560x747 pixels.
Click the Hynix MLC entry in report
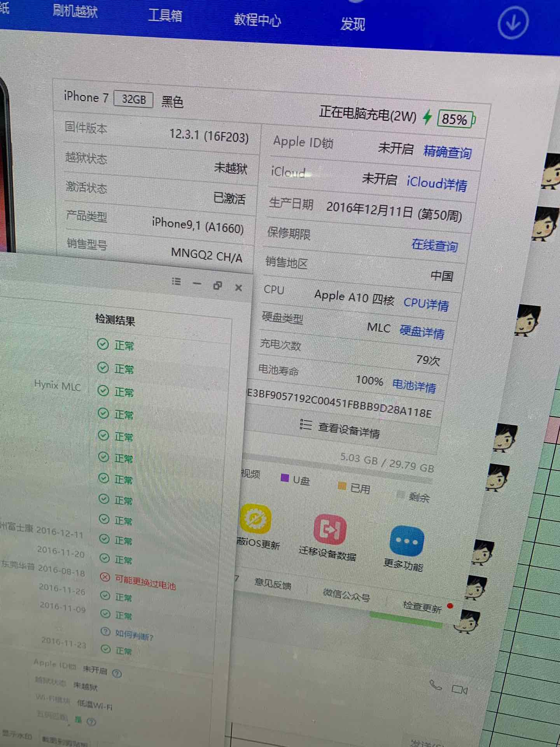(x=57, y=386)
